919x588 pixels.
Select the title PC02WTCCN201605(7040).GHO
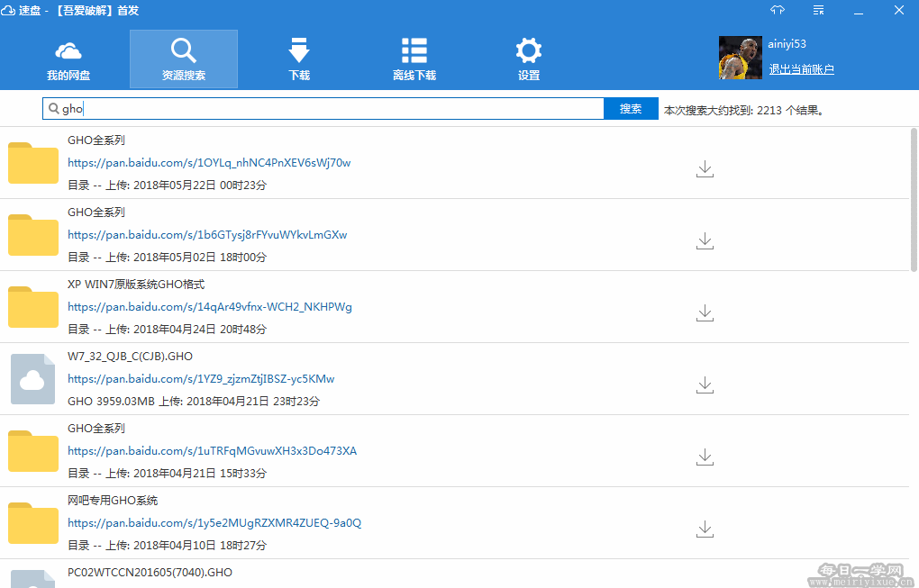pos(150,573)
